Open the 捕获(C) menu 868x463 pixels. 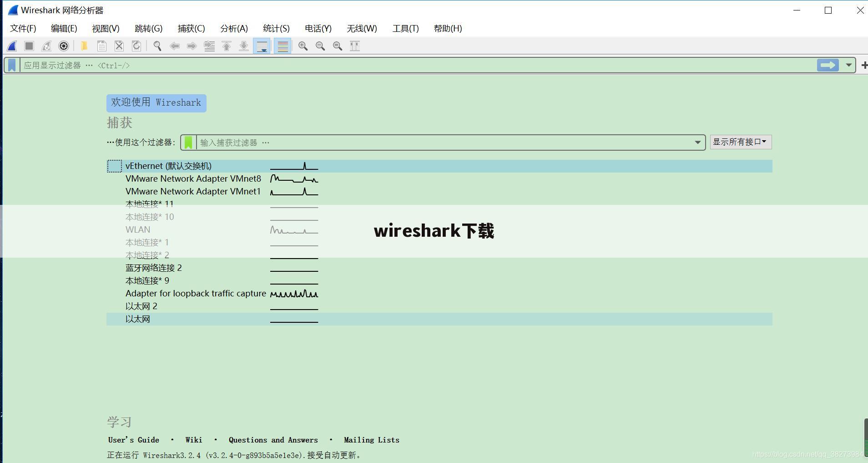tap(192, 29)
